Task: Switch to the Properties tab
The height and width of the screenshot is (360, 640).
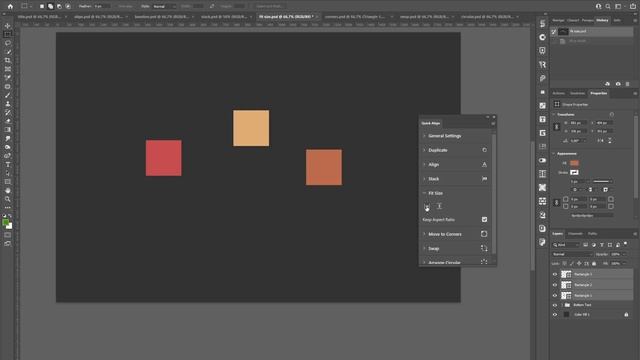Action: coord(599,93)
